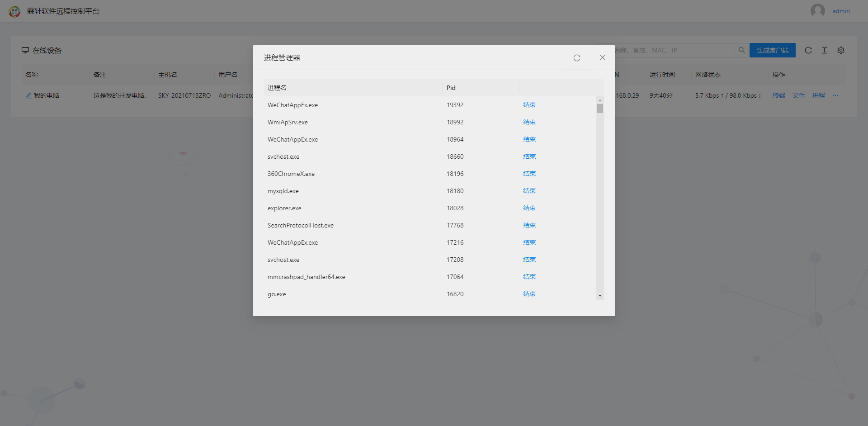
Task: End the explorer.exe process
Action: [529, 208]
